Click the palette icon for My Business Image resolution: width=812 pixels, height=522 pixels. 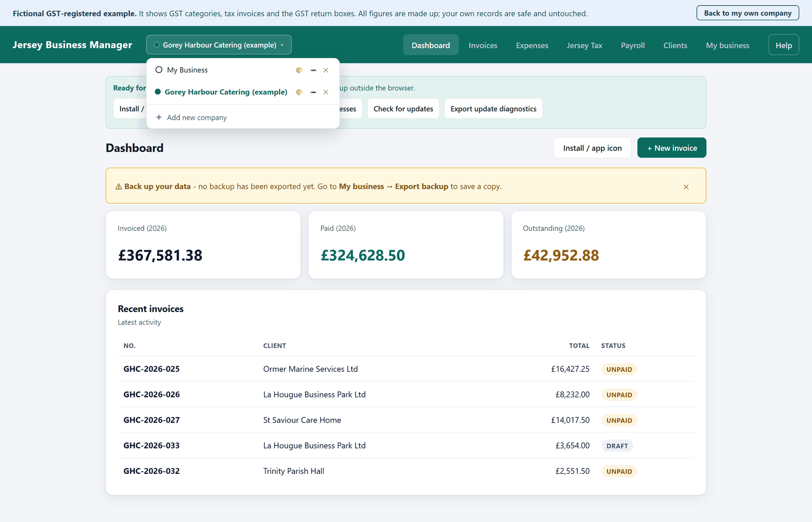coord(299,70)
